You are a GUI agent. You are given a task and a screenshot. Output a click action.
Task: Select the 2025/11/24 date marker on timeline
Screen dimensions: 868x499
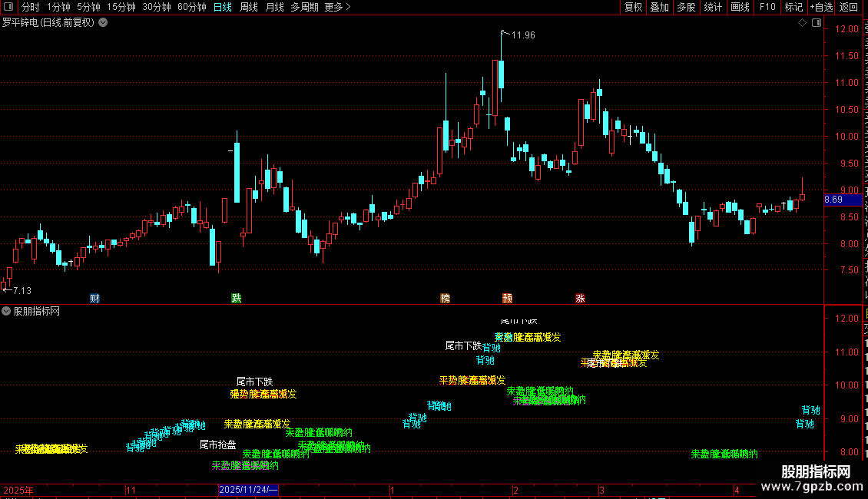248,490
